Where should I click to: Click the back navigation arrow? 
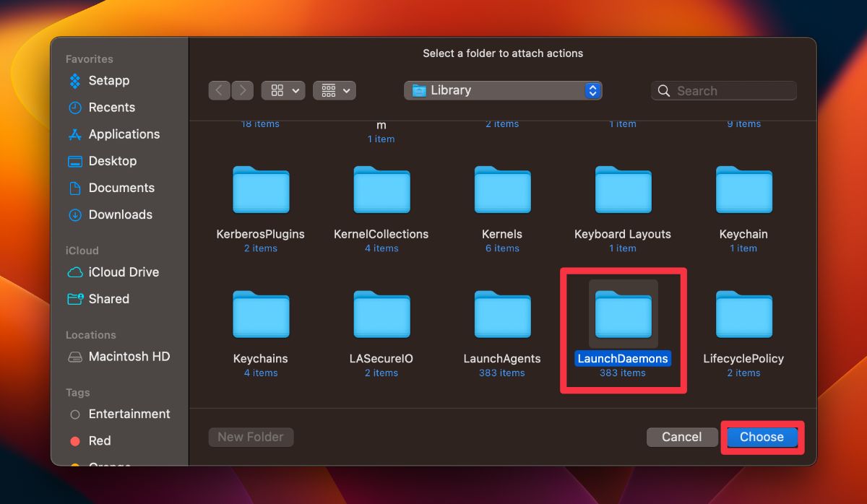point(219,90)
